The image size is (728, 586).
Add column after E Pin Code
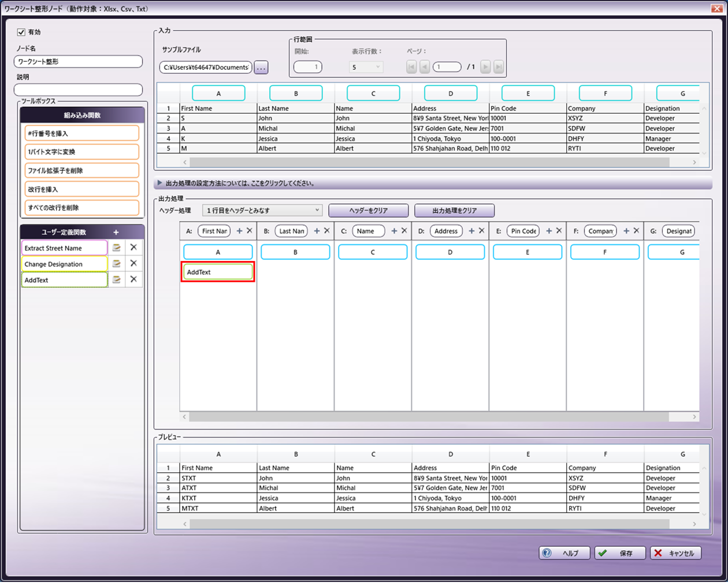click(549, 231)
